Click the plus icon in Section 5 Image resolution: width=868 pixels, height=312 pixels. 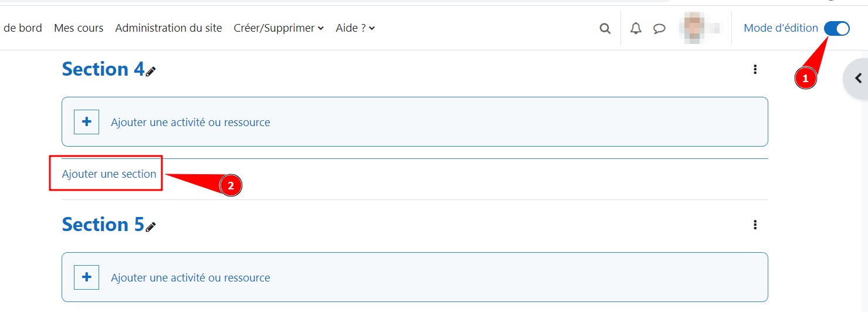pos(86,277)
